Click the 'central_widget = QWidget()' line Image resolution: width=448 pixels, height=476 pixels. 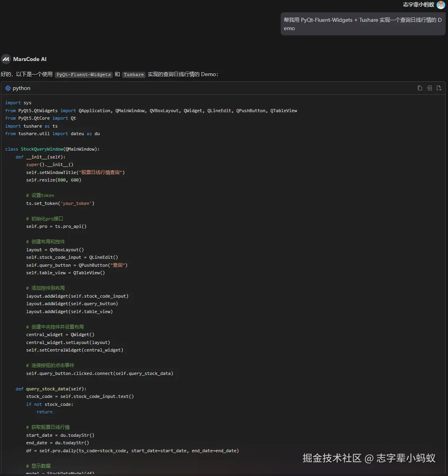coord(60,335)
